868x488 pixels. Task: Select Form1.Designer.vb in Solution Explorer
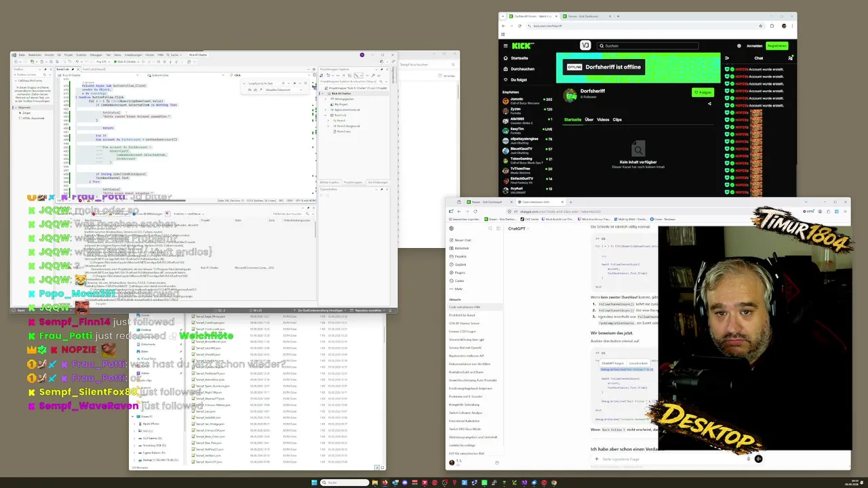[347, 126]
